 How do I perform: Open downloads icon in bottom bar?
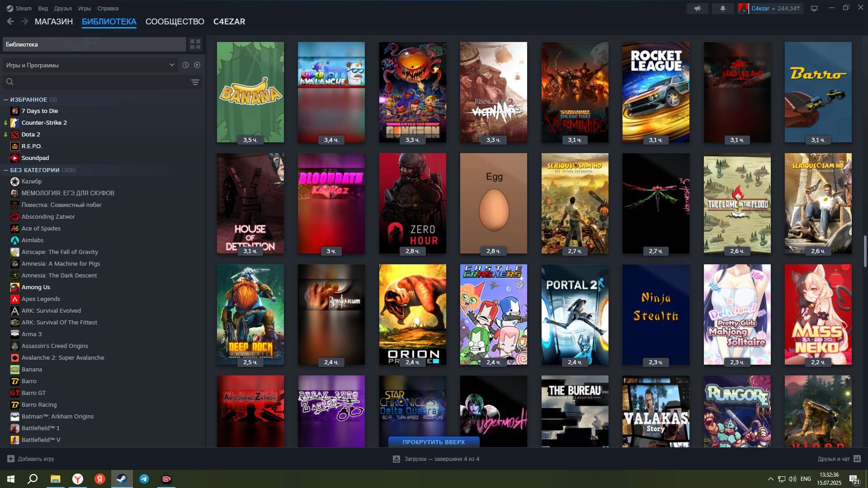396,459
